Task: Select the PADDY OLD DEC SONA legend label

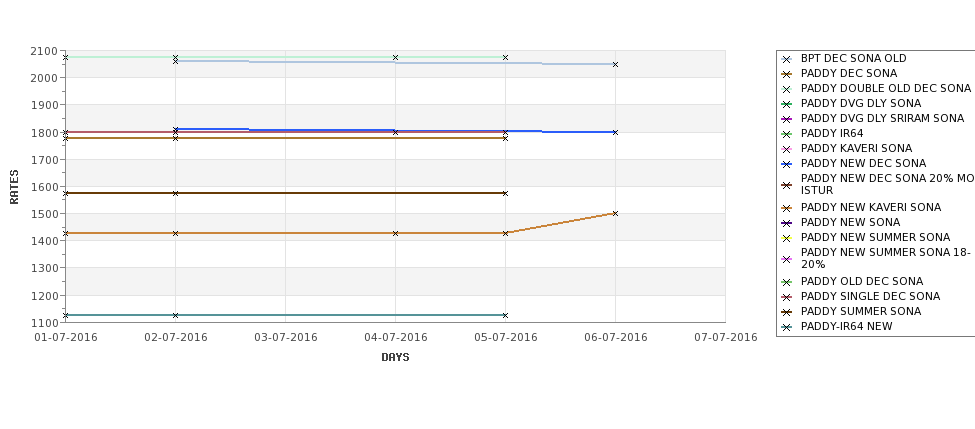Action: 862,281
